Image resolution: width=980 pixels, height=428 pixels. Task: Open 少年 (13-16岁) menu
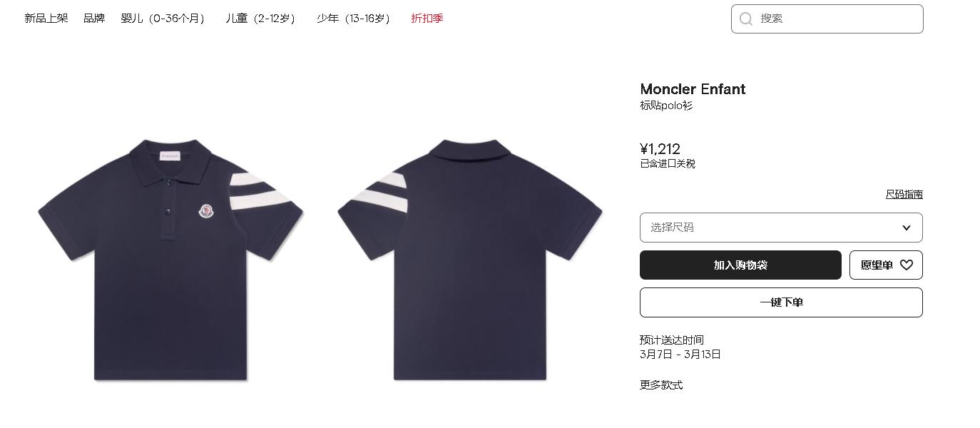point(354,19)
